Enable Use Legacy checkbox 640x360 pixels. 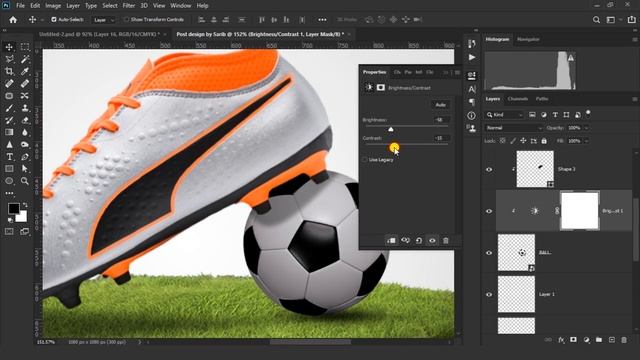[364, 160]
